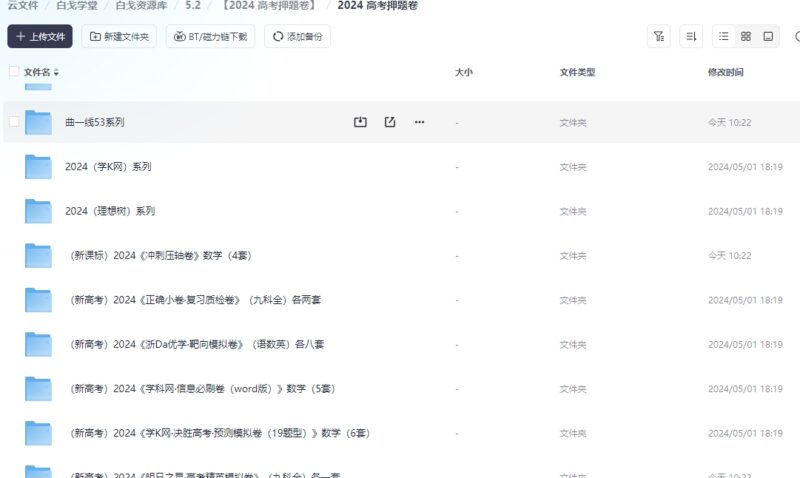800x478 pixels.
Task: Click the 添加备份 button
Action: 297,36
